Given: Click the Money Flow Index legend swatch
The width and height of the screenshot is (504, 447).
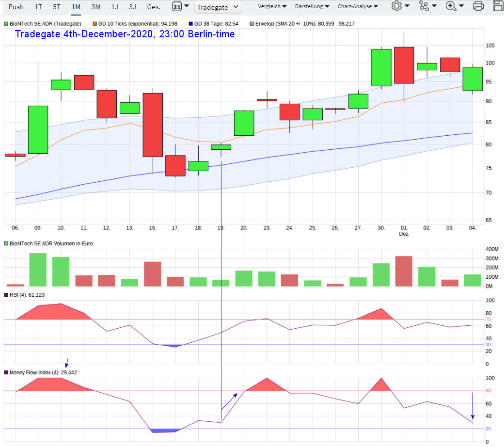Looking at the screenshot, I should pos(6,373).
